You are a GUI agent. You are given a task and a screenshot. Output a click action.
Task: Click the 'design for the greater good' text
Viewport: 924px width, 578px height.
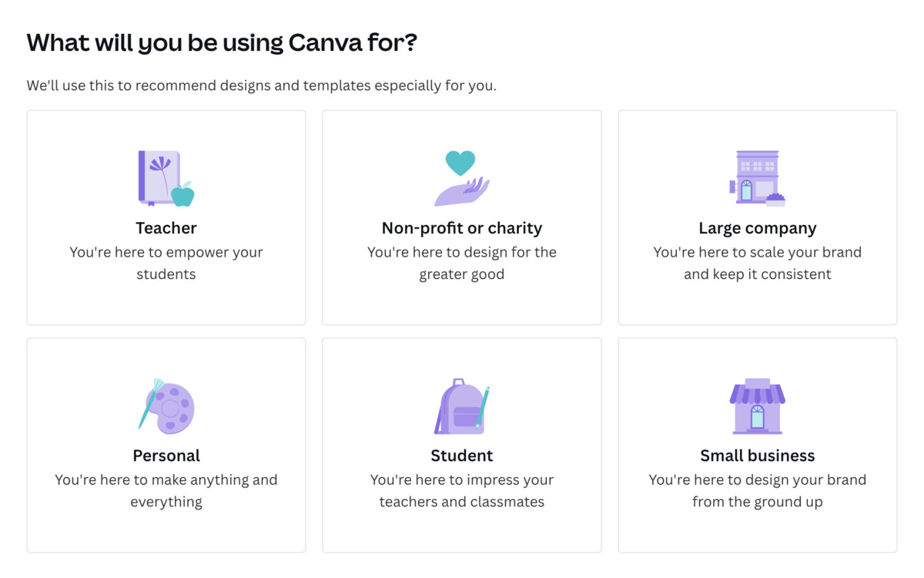(461, 262)
